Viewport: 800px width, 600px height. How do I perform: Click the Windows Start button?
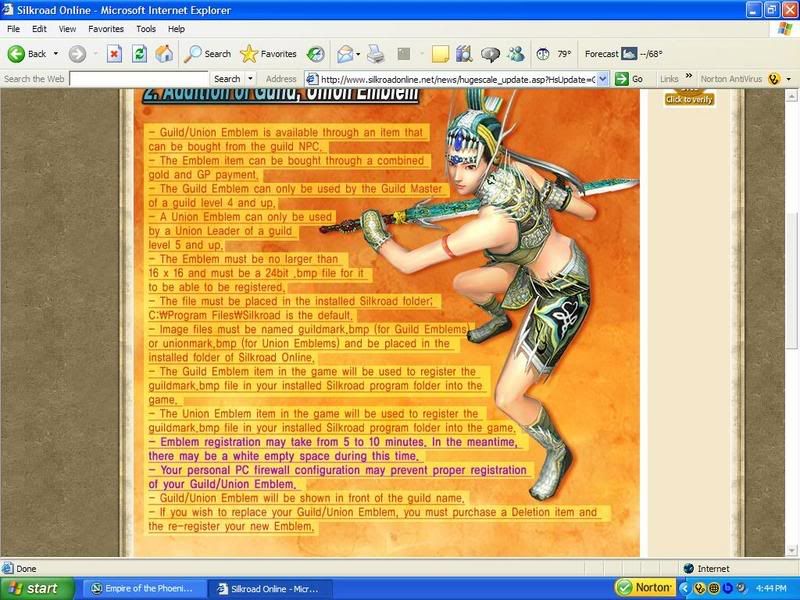coord(33,589)
